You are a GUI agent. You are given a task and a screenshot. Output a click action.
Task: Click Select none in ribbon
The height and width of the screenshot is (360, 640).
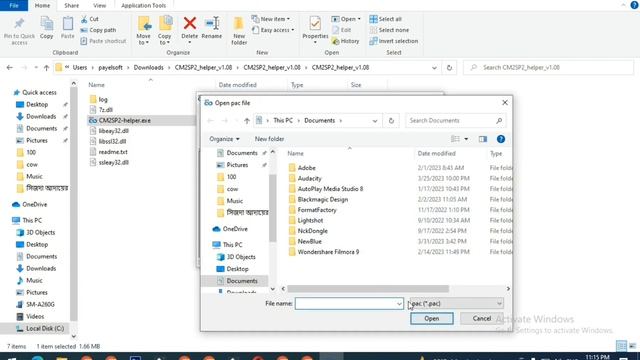click(389, 30)
